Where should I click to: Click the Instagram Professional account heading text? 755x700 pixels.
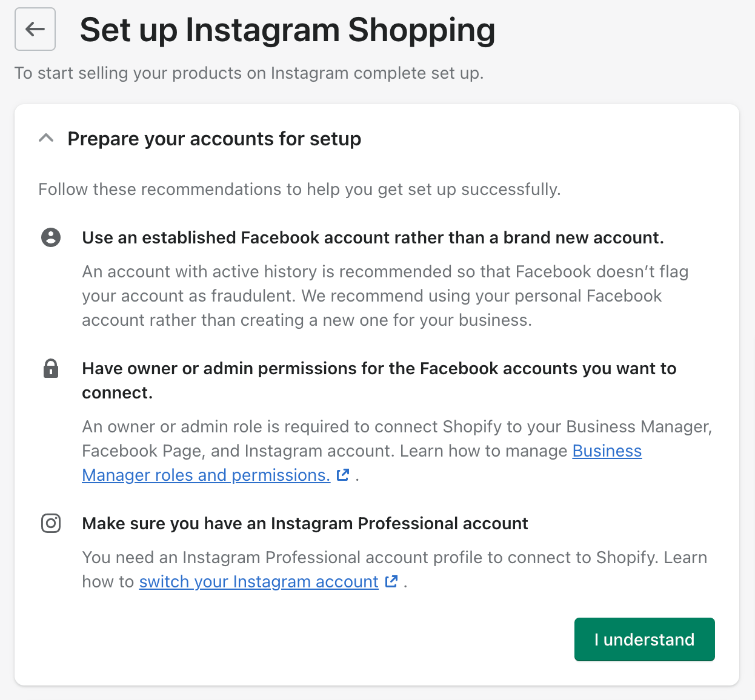coord(305,523)
